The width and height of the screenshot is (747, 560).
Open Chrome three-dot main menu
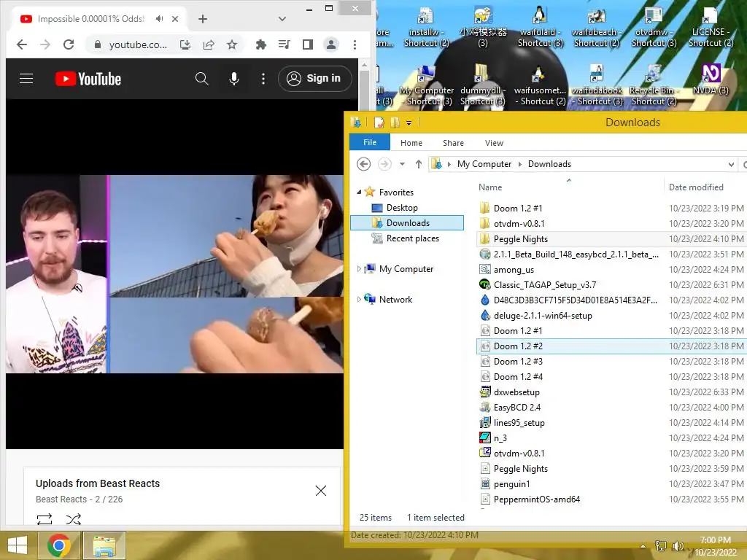tap(355, 44)
